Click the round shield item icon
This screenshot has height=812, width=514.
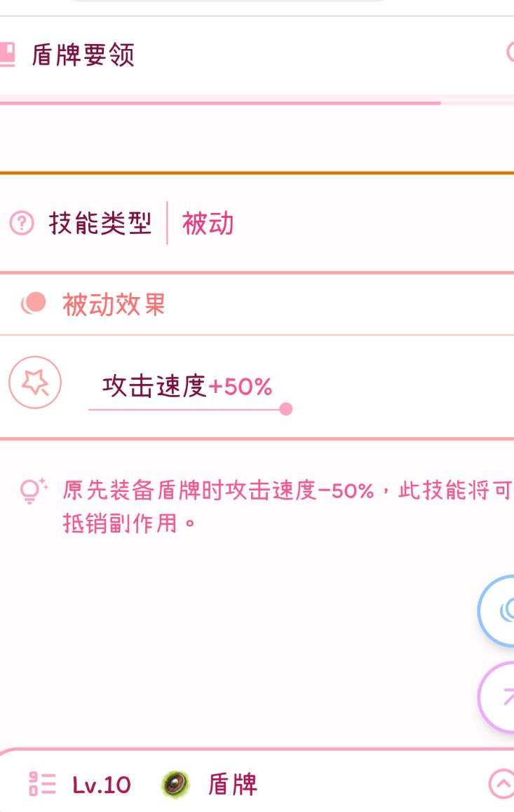pos(175,784)
